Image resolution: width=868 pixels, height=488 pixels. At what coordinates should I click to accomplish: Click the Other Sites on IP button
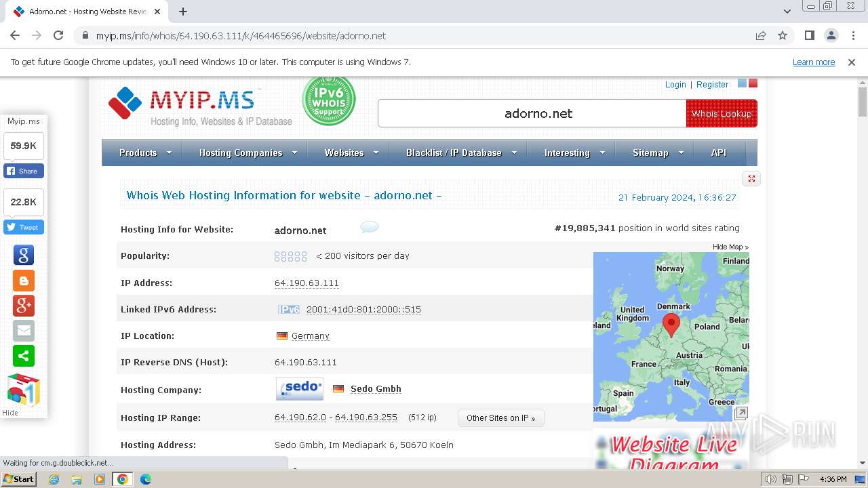tap(500, 418)
